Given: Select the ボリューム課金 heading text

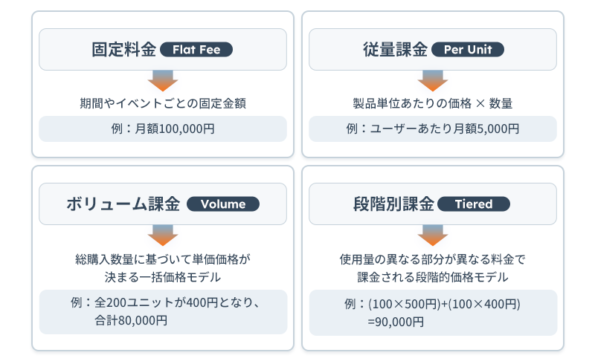Looking at the screenshot, I should point(123,204).
